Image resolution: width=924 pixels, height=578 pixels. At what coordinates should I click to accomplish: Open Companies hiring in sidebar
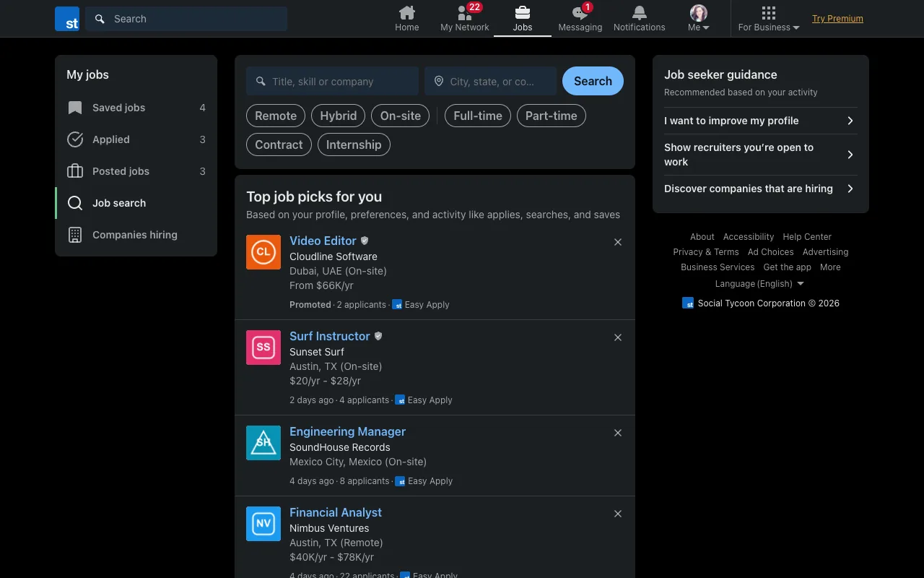pyautogui.click(x=136, y=235)
